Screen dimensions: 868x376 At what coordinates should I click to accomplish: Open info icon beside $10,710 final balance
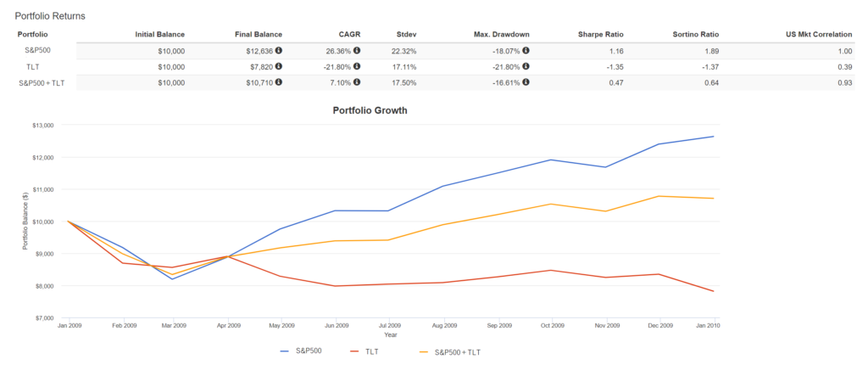click(x=279, y=82)
